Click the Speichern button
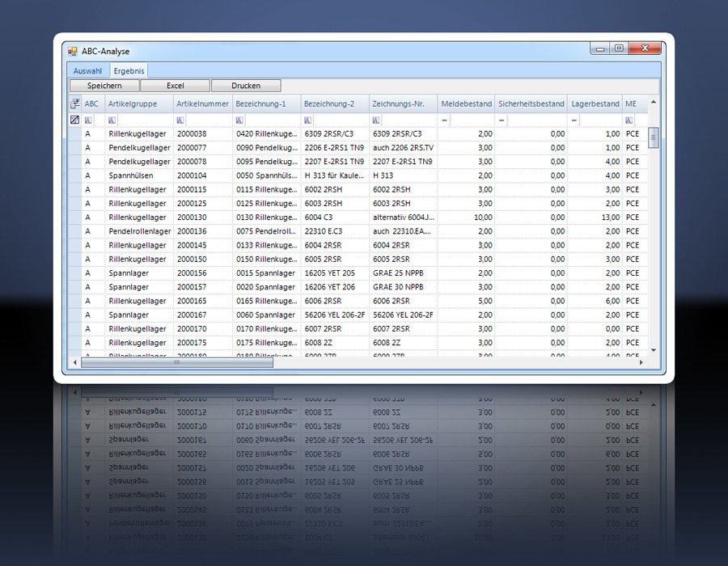This screenshot has width=728, height=566. 104,85
